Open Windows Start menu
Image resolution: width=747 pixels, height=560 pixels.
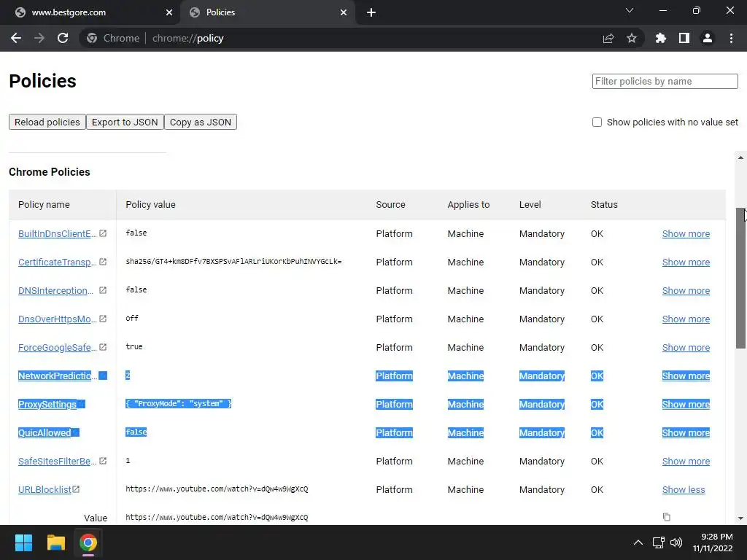23,542
